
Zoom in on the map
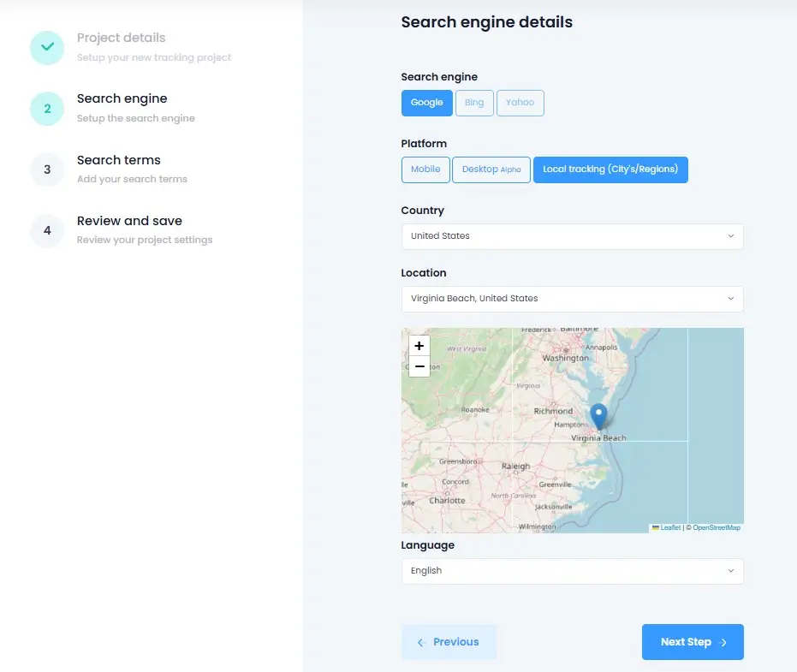pos(419,346)
